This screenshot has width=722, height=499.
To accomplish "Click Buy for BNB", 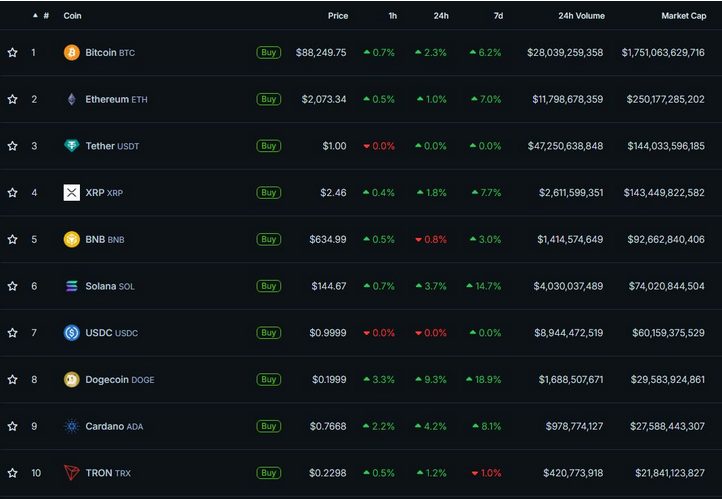I will tap(268, 239).
